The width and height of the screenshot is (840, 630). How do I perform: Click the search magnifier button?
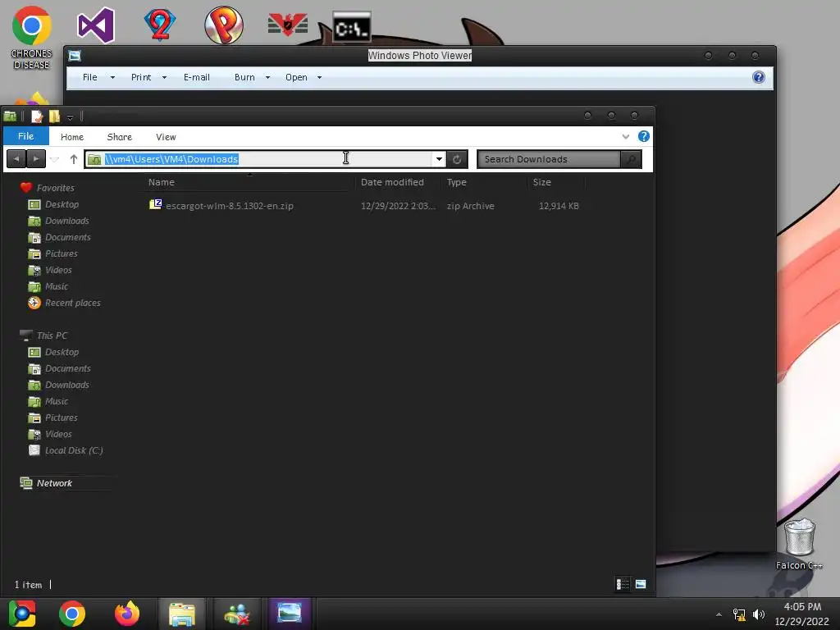[x=631, y=159]
